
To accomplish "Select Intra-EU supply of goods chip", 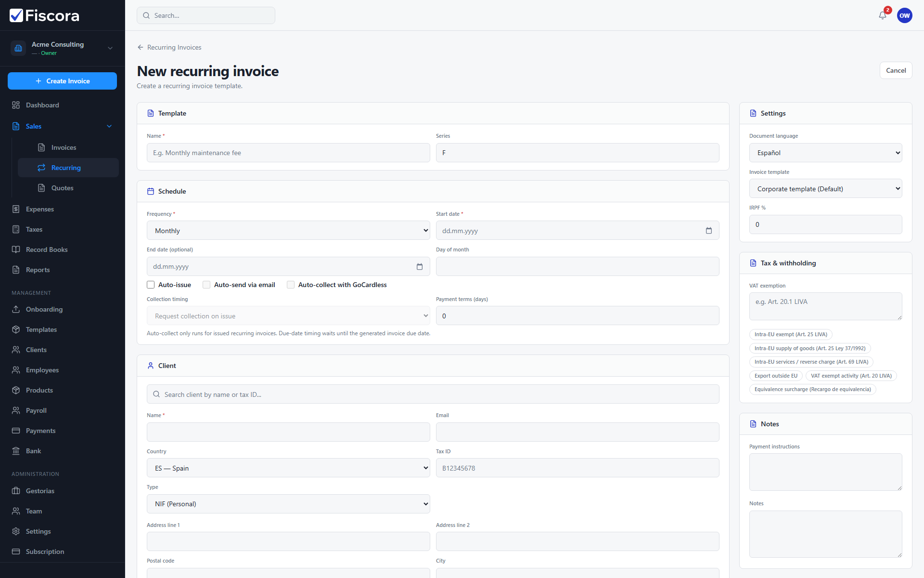I will point(810,348).
